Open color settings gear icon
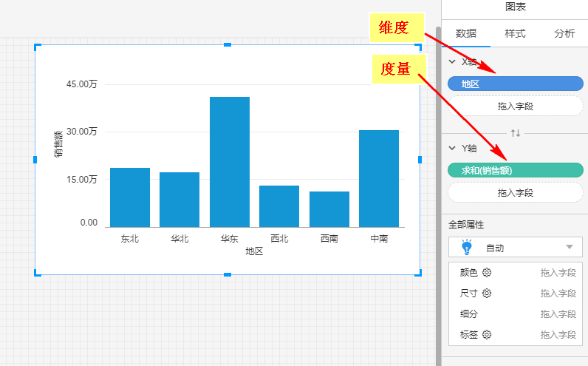 487,273
